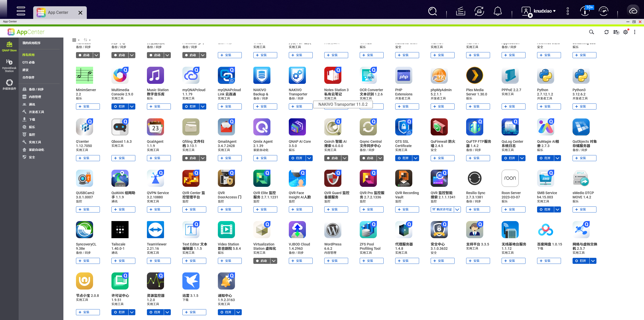The image size is (644, 320).
Task: Open the grid view mode dropdown
Action: tap(76, 40)
